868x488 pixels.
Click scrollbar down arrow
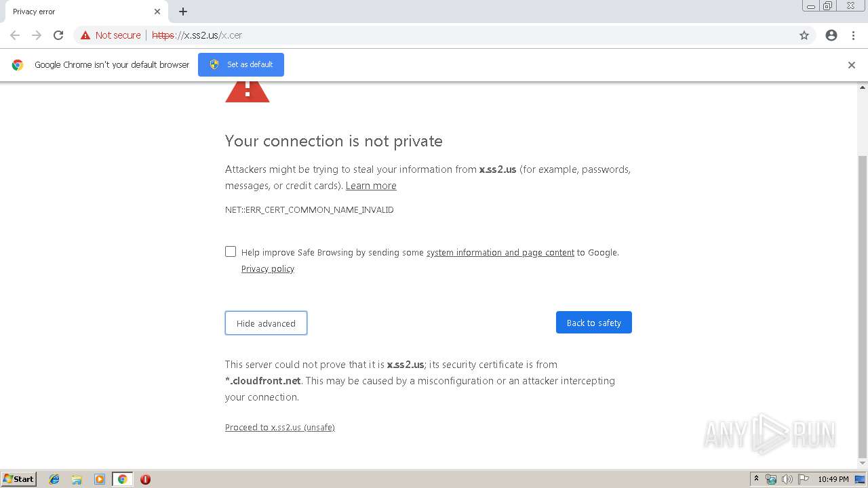(x=863, y=464)
